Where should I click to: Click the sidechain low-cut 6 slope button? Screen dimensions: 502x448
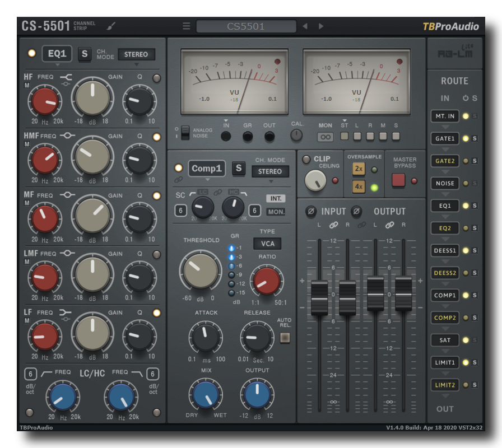(180, 210)
